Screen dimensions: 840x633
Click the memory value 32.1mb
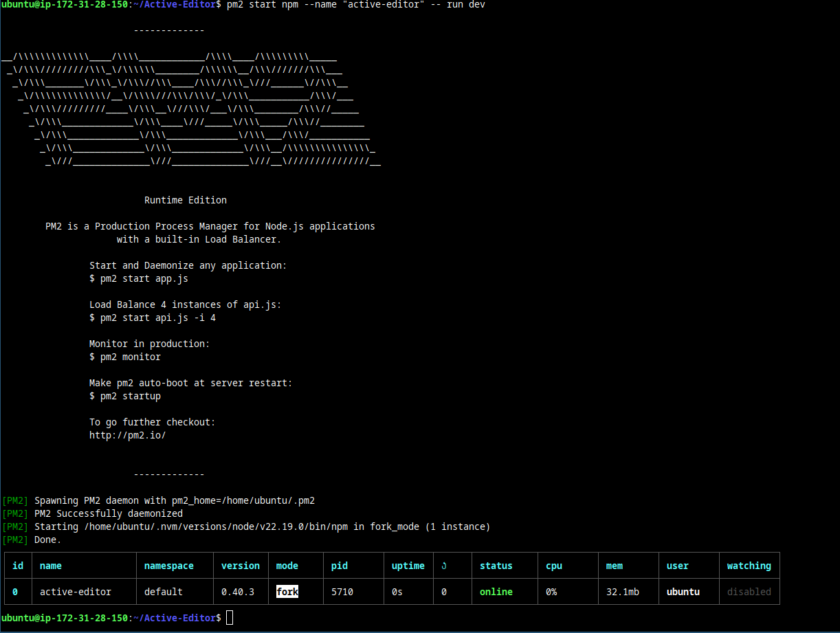pos(622,592)
